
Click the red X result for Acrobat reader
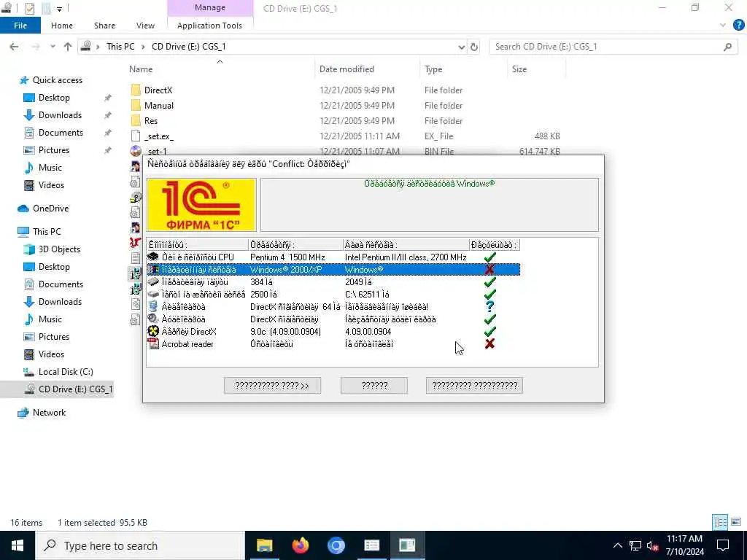(489, 344)
